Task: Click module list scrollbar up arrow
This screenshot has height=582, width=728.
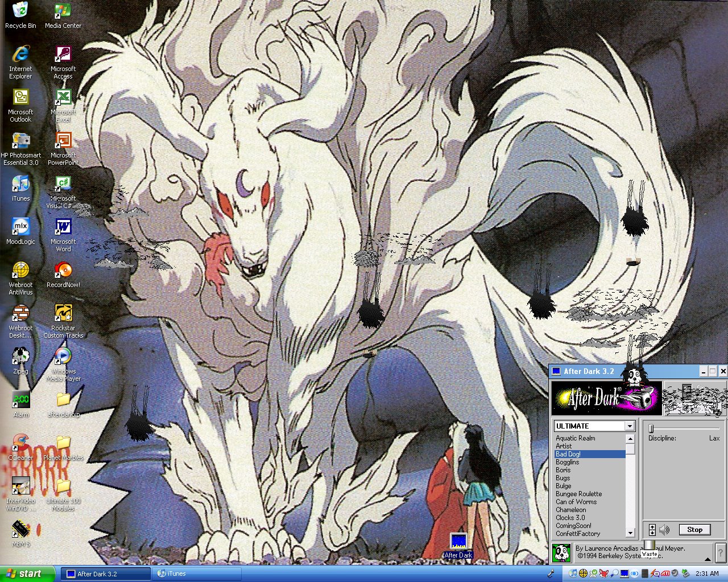Action: point(630,439)
